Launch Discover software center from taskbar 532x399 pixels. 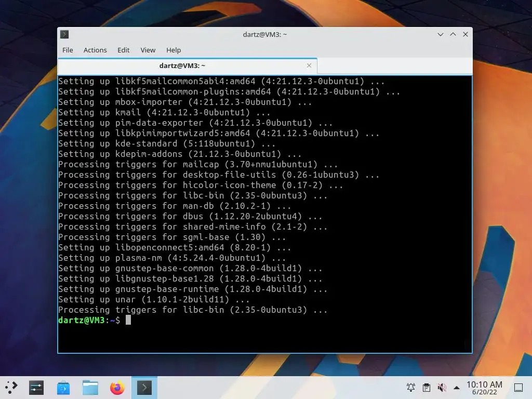click(x=63, y=388)
